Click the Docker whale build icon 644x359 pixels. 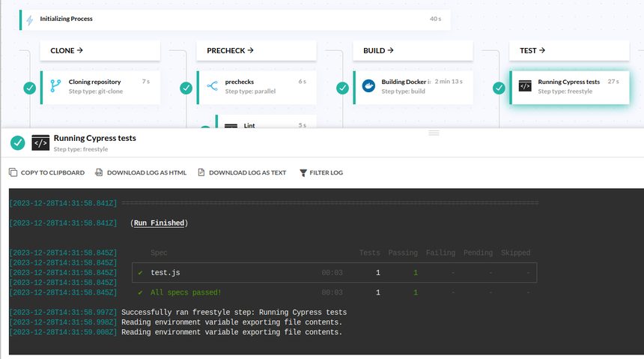click(x=368, y=86)
